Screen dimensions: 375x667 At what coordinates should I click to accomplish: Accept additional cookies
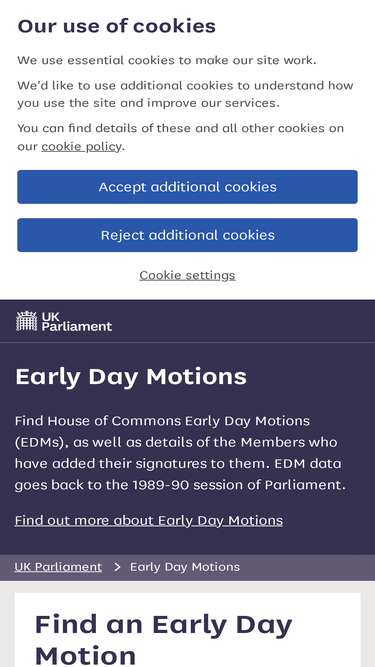coord(188,187)
